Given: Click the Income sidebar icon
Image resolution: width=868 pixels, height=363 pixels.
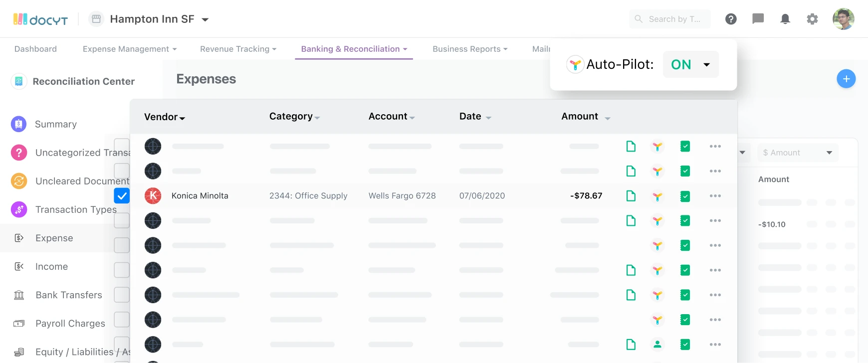Looking at the screenshot, I should pos(19,266).
